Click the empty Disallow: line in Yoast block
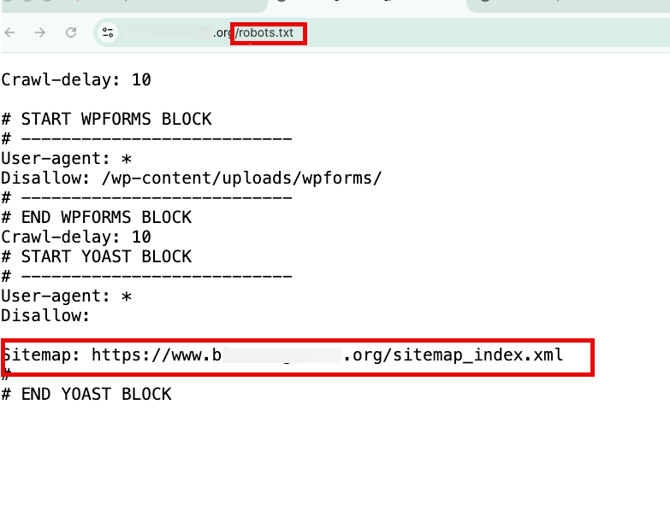The image size is (670, 510). tap(45, 315)
